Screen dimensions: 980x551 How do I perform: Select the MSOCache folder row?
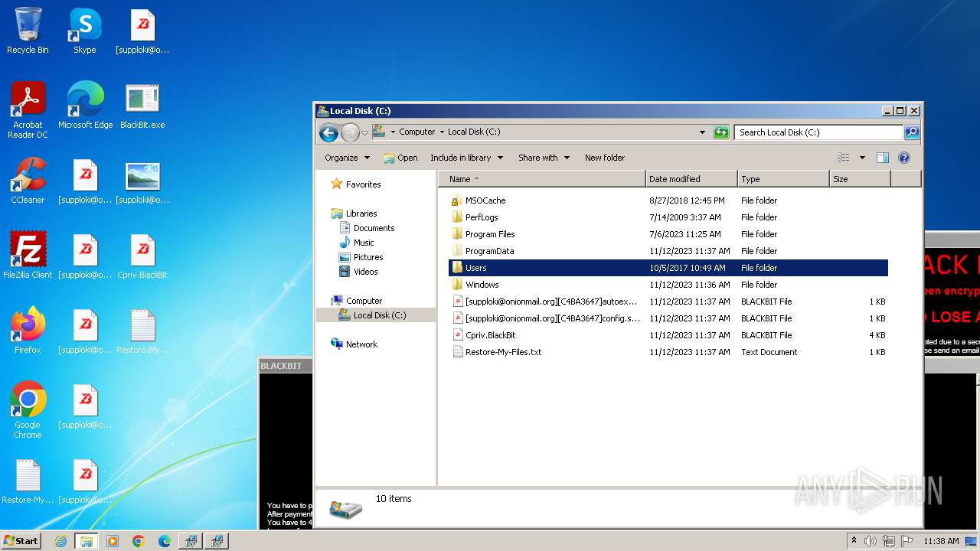click(x=668, y=201)
